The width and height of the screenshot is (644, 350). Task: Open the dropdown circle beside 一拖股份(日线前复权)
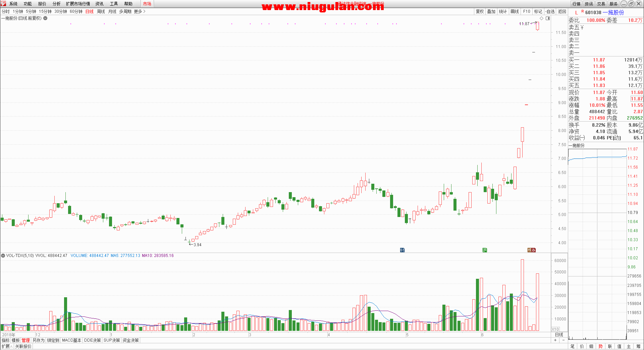(x=45, y=18)
